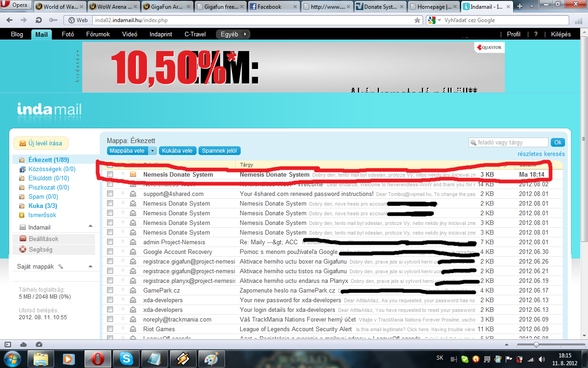588x368 pixels.
Task: Collapse the Indamail sidebar section
Action: point(90,226)
